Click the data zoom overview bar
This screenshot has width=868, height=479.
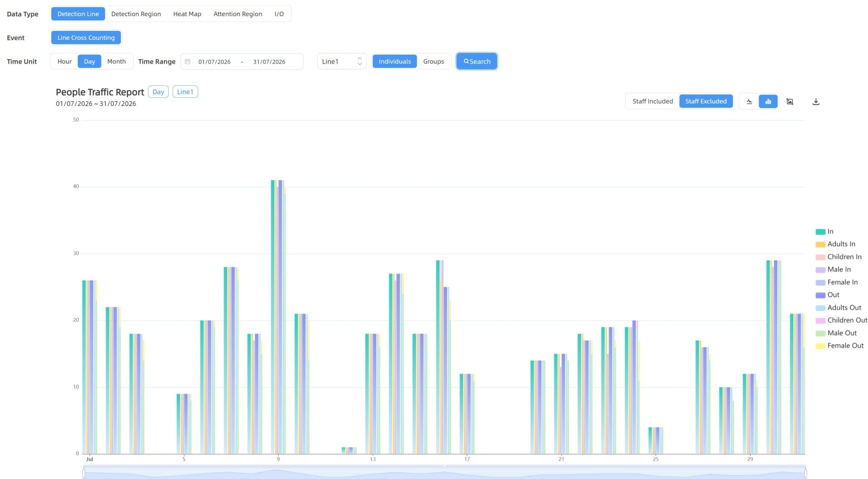click(x=445, y=473)
